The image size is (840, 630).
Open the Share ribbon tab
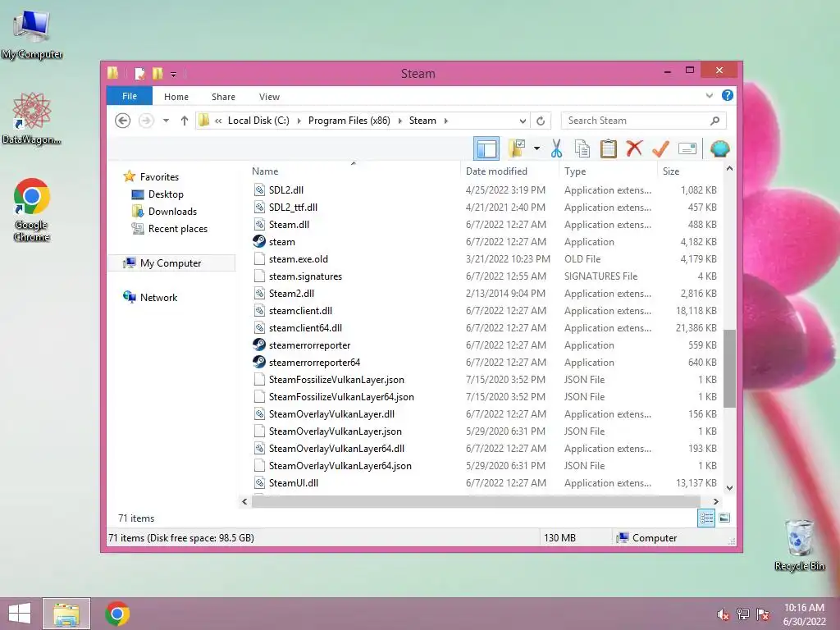(x=223, y=97)
